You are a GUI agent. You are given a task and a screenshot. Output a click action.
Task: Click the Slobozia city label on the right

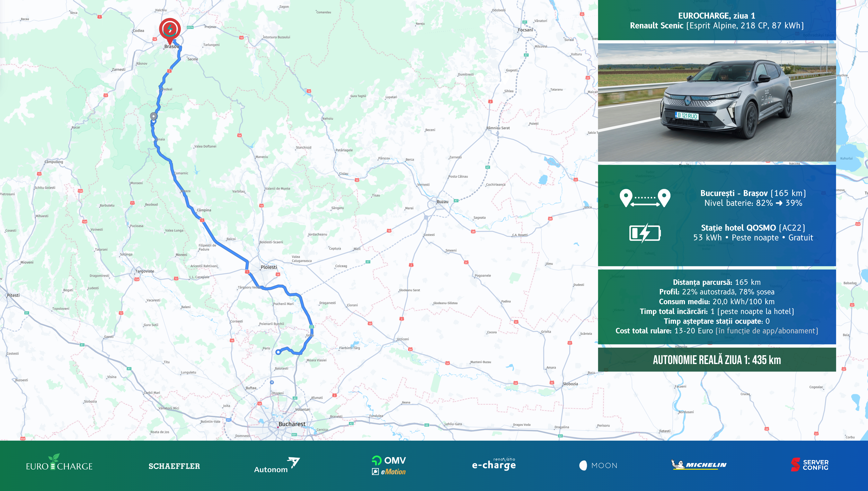[570, 384]
